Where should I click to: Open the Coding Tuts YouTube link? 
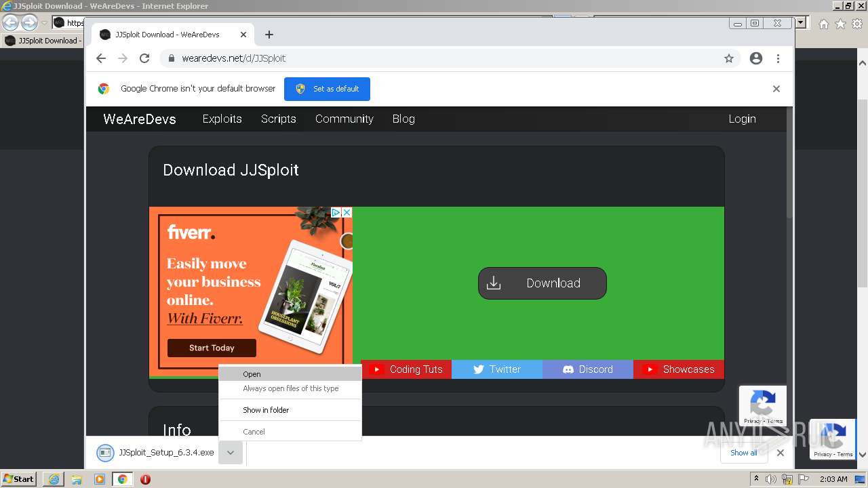(x=406, y=369)
